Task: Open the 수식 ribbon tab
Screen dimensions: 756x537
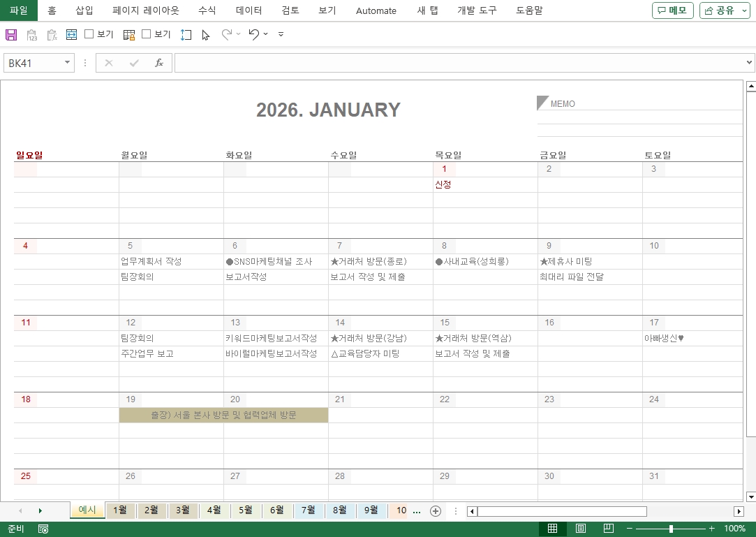Action: 207,10
